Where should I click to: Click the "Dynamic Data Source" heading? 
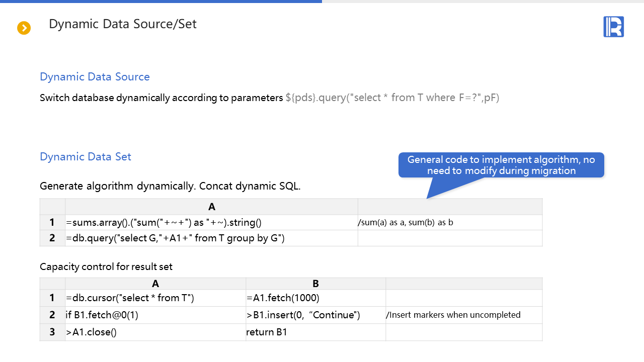pyautogui.click(x=95, y=77)
